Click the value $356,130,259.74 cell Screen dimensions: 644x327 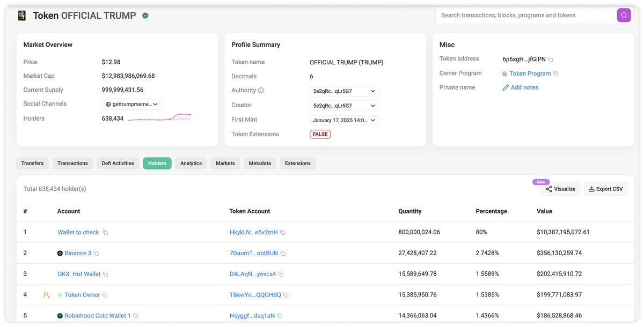[x=559, y=253]
